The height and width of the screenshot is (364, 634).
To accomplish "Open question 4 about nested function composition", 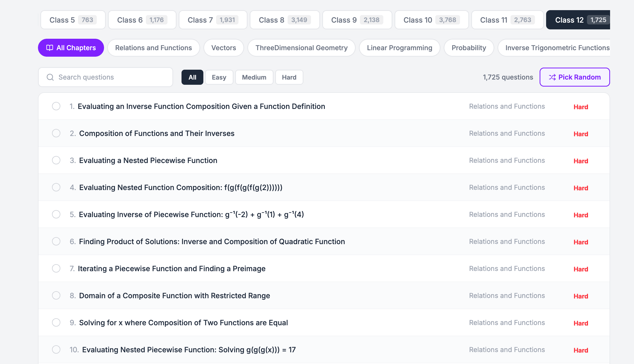I will [x=181, y=187].
